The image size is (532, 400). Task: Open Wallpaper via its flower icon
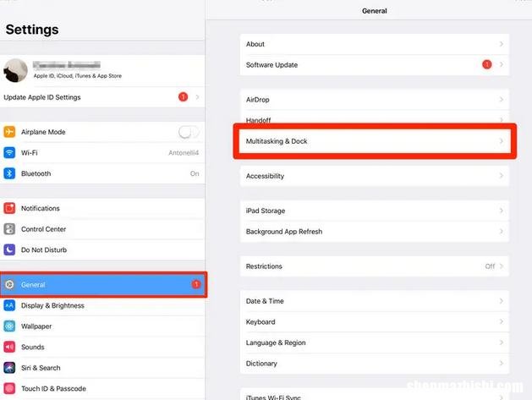pos(9,326)
